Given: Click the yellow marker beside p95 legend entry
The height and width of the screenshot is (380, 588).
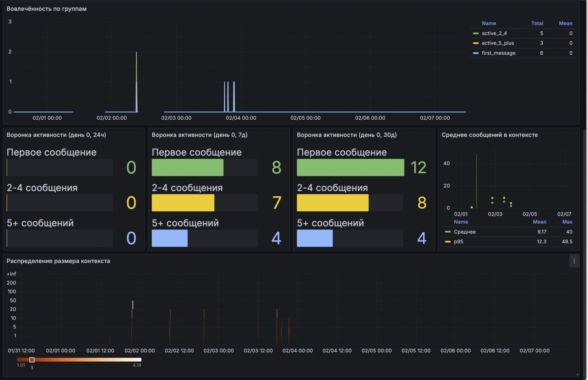Looking at the screenshot, I should click(448, 242).
